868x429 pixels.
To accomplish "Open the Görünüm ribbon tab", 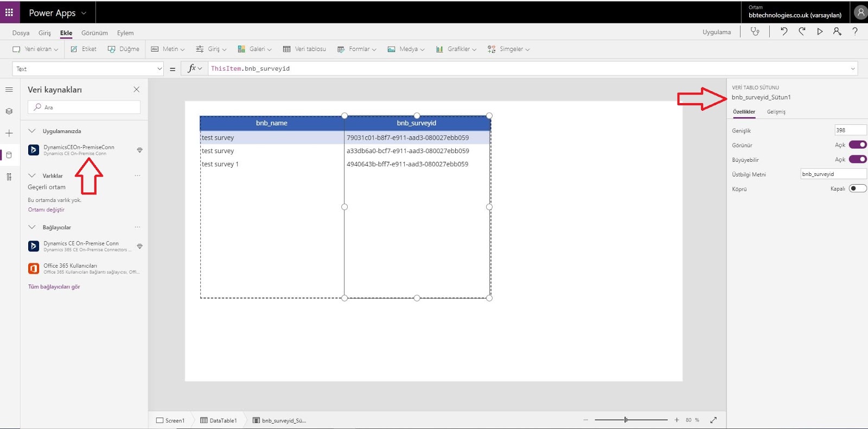I will 94,33.
